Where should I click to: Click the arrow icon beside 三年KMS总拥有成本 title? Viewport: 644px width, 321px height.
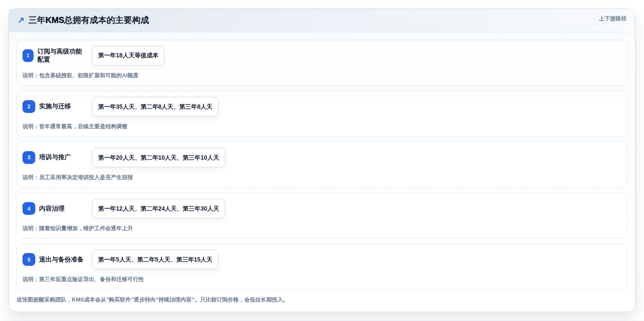(21, 20)
